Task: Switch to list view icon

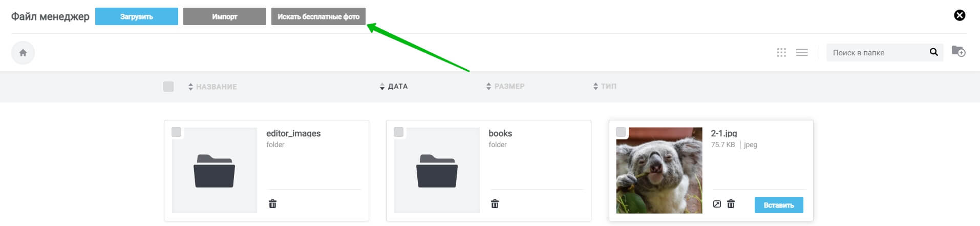Action: [x=802, y=52]
